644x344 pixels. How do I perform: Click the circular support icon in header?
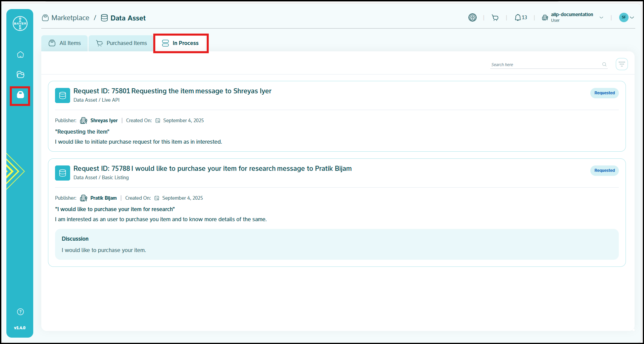(x=472, y=18)
